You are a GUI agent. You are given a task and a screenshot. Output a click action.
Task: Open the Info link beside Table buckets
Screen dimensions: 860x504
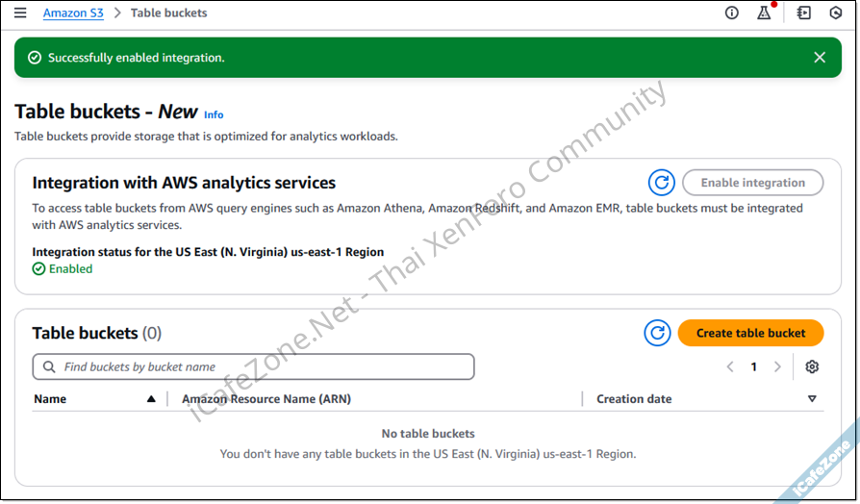214,114
